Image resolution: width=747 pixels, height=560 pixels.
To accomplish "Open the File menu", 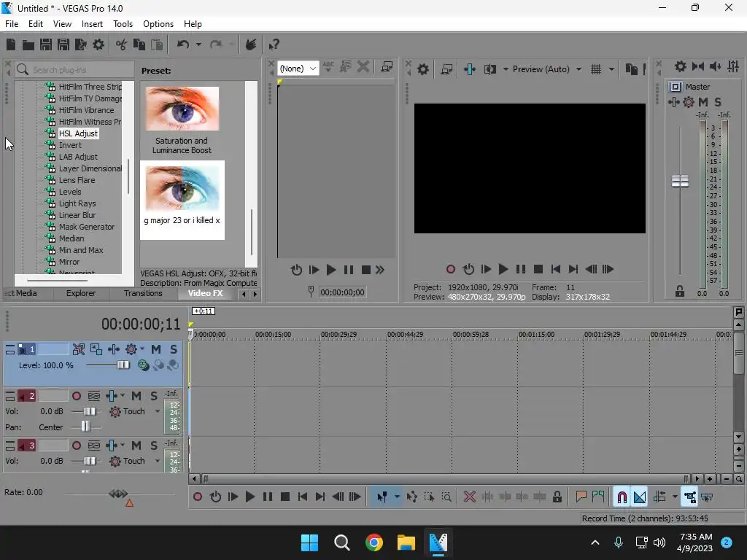I will click(x=12, y=24).
